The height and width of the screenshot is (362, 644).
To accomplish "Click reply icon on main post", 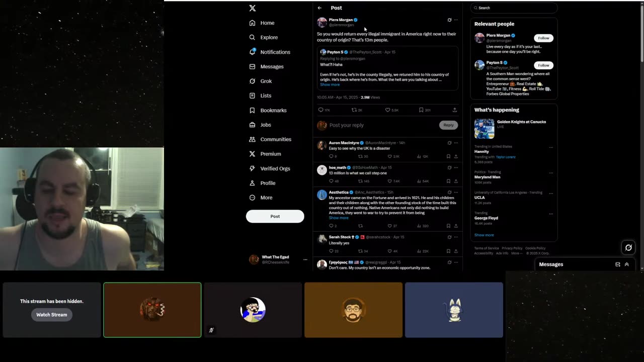I will pyautogui.click(x=320, y=110).
